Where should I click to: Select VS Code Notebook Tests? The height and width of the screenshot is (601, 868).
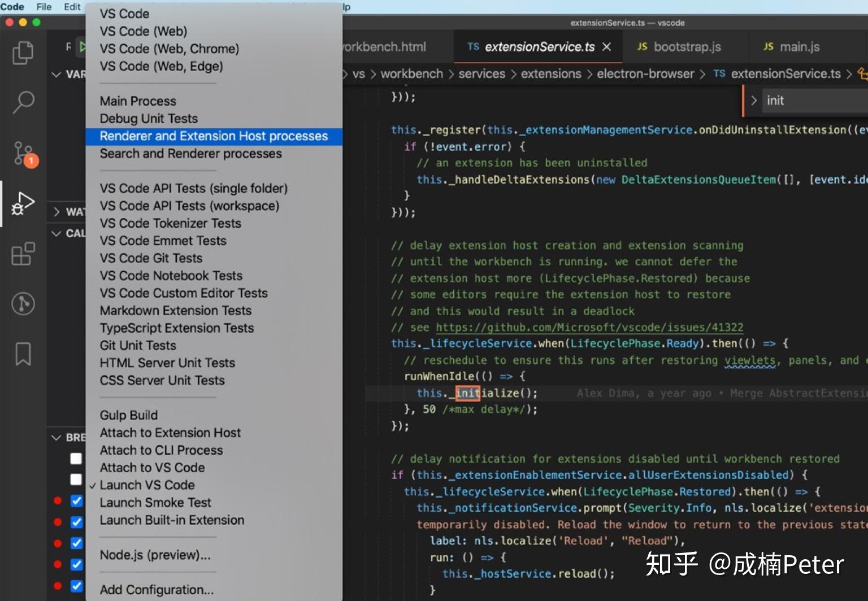[214, 276]
